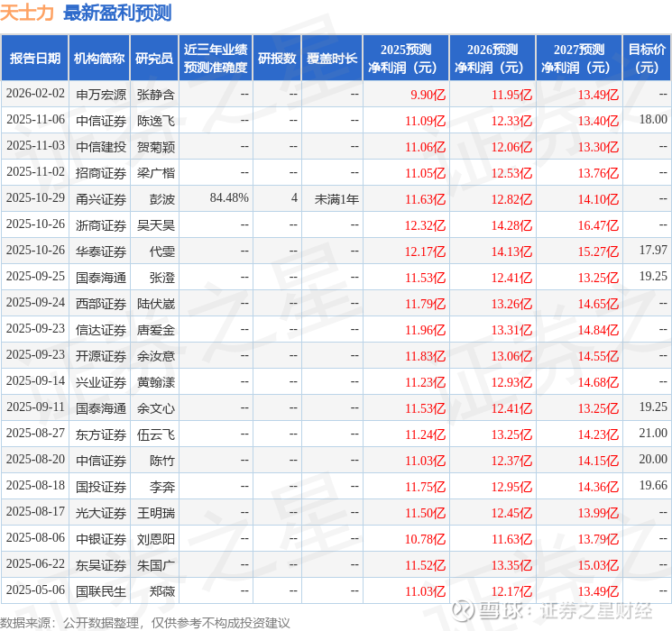
Task: Click institution 开源证券
Action: coord(101,356)
